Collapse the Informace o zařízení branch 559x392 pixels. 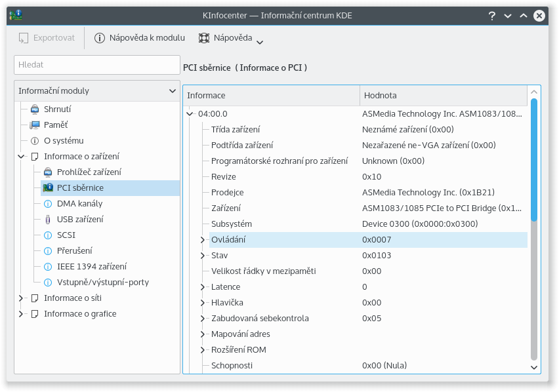21,156
